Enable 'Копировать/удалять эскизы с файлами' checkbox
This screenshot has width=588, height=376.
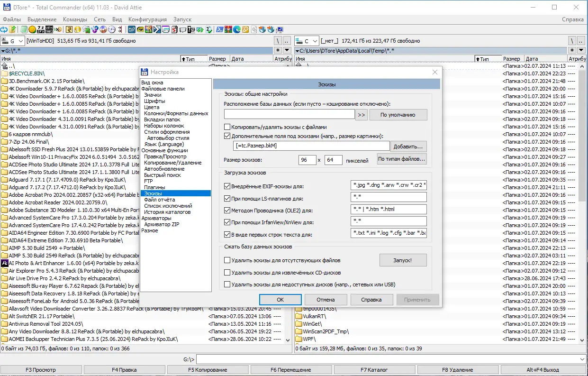(x=227, y=127)
